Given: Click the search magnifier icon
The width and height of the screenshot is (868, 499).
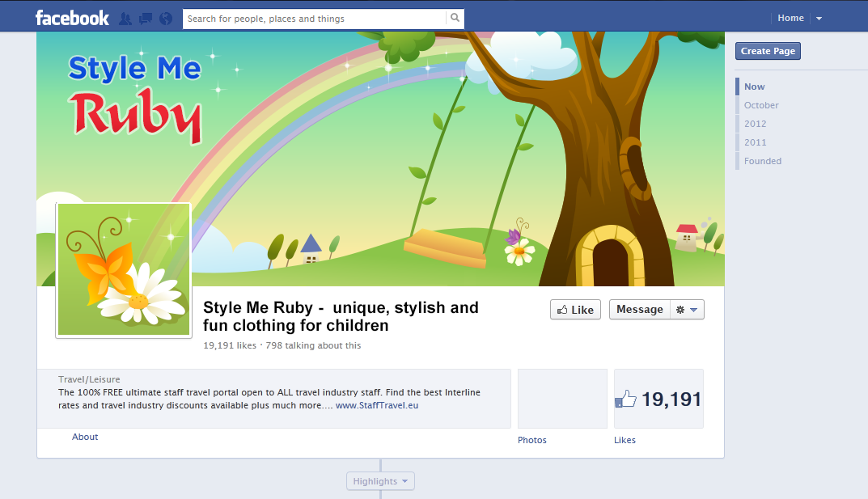Looking at the screenshot, I should pos(455,18).
